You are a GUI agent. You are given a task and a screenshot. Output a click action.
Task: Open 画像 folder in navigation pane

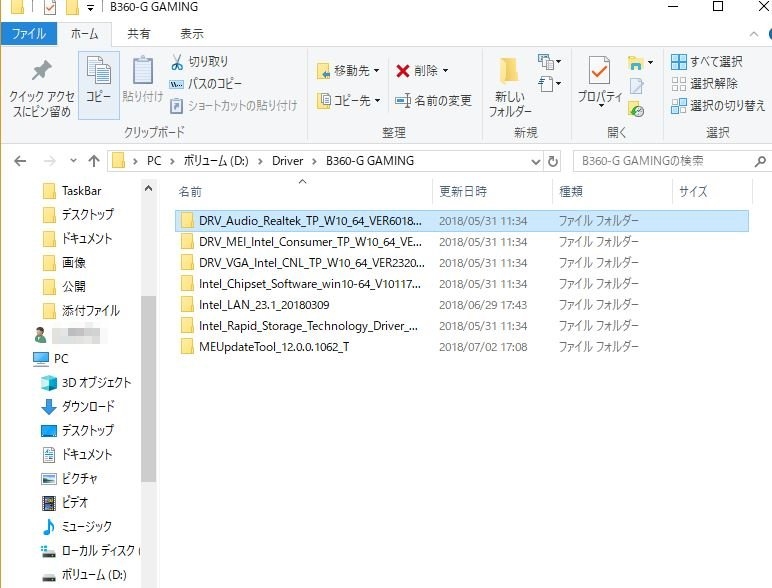(x=64, y=262)
